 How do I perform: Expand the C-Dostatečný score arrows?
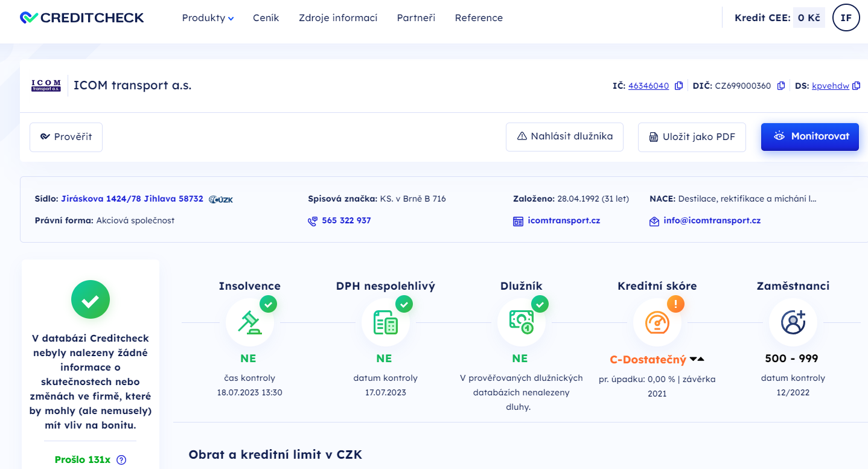[x=697, y=359]
